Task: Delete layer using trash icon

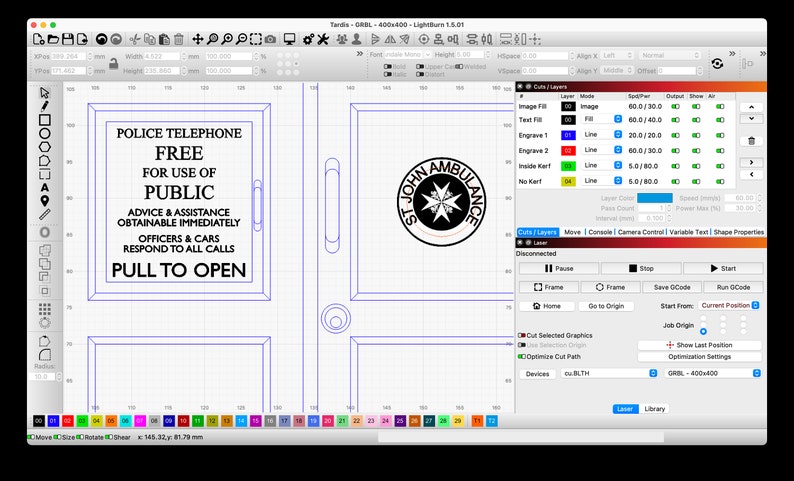Action: tap(751, 141)
